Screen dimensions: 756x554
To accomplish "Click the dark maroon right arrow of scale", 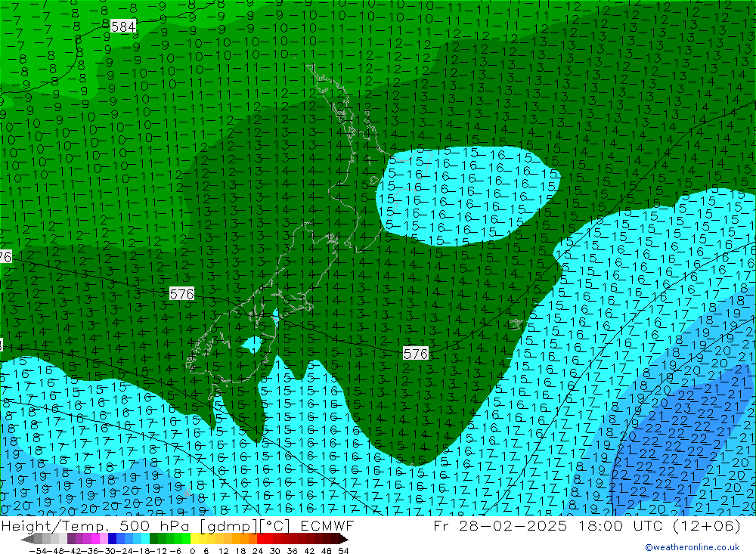I will point(344,539).
